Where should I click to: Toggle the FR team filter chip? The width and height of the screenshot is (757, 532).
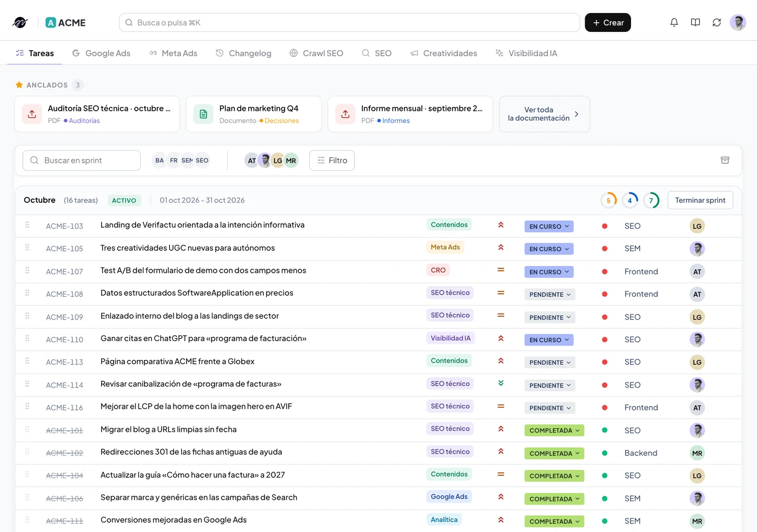174,161
